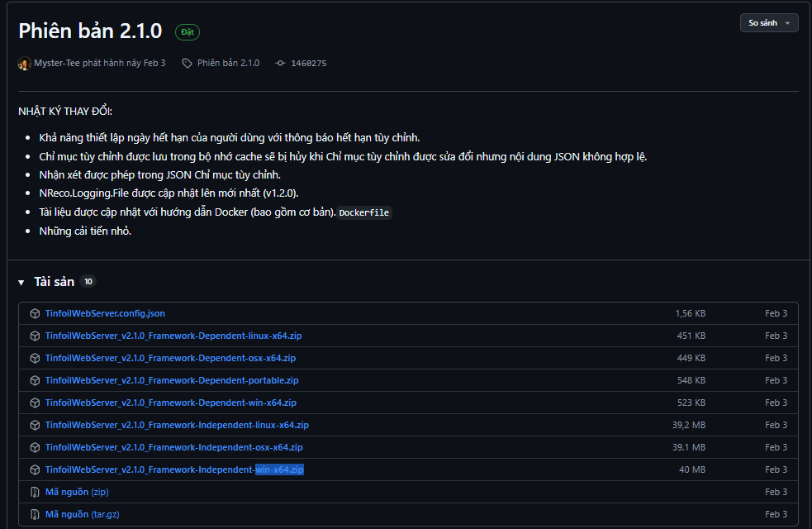Click the Phiên bản 2.1.0 release title
The height and width of the screenshot is (529, 812).
90,30
